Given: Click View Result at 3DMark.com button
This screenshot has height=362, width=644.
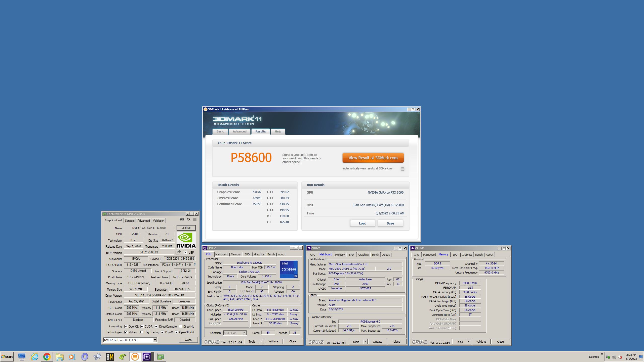Looking at the screenshot, I should point(373,158).
